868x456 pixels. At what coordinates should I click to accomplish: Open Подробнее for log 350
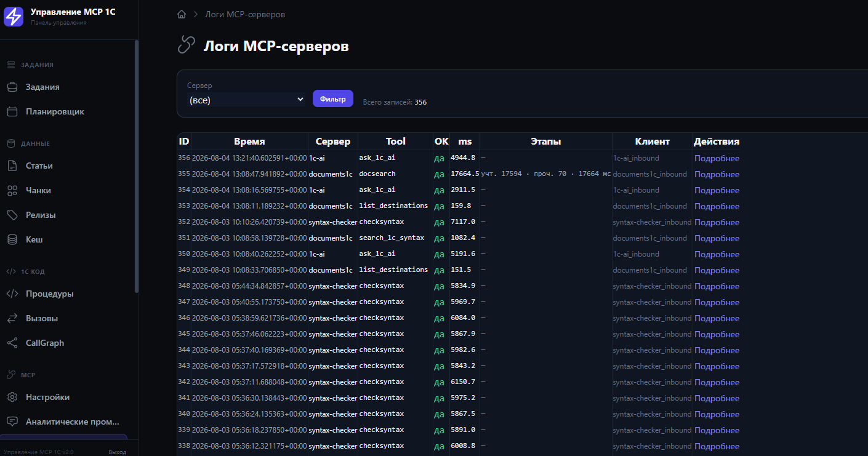coord(717,254)
